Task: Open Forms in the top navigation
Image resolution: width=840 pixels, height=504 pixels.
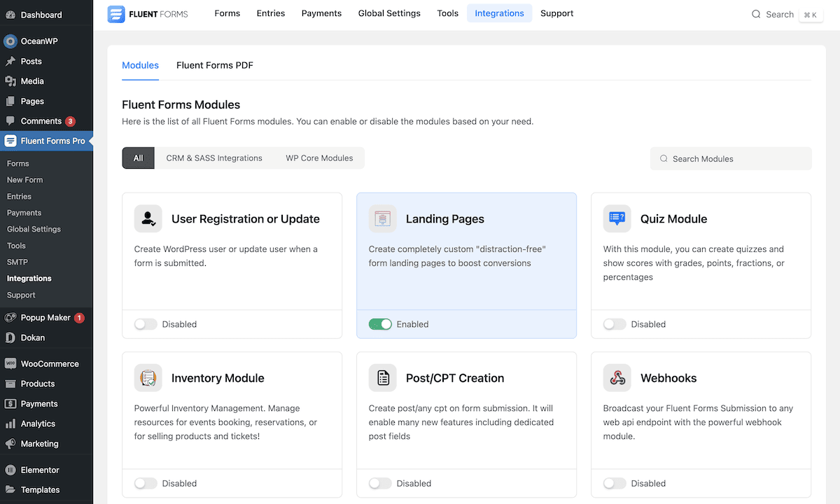Action: [227, 13]
